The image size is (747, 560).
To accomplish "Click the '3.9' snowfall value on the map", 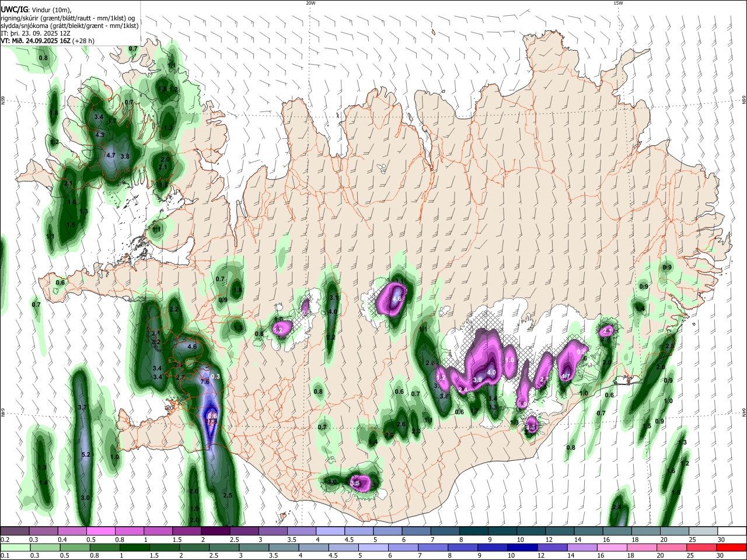I will [477, 380].
